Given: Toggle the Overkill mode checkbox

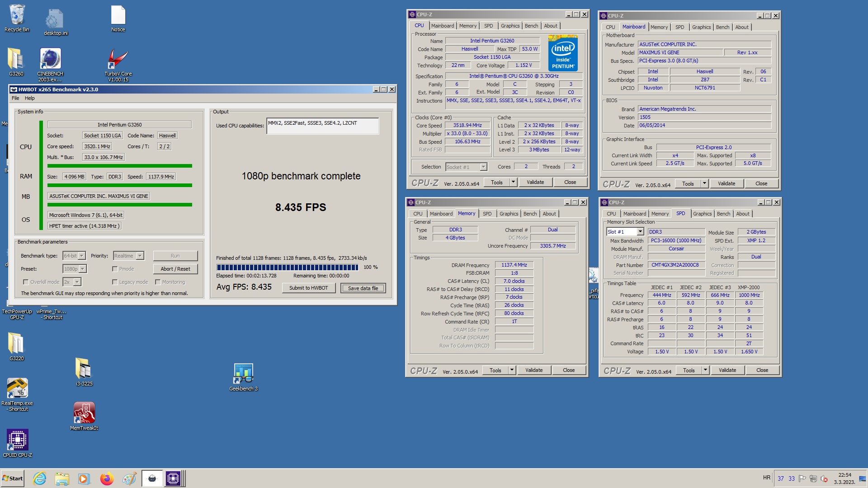Looking at the screenshot, I should coord(26,282).
